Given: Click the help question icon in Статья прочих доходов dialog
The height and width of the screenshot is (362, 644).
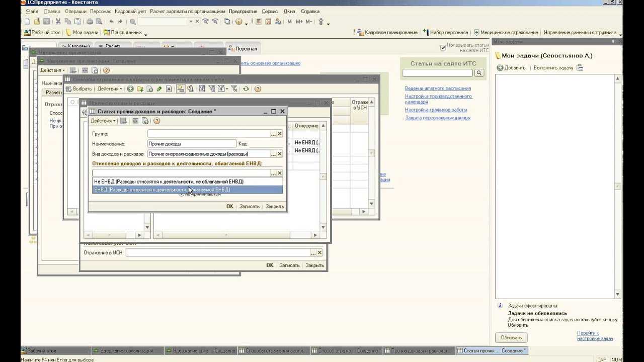Looking at the screenshot, I should click(x=157, y=121).
